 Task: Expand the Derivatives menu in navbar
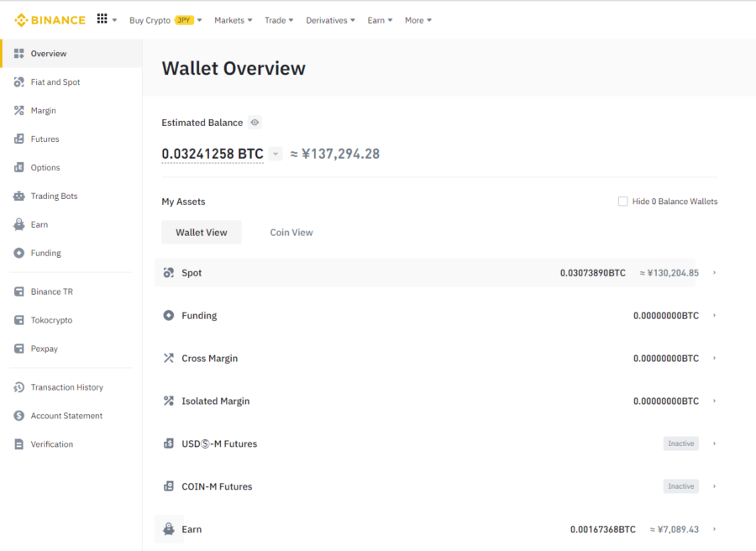coord(330,20)
